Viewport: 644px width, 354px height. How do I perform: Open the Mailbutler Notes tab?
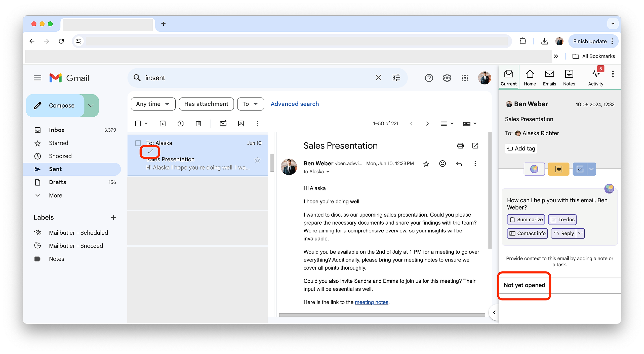[x=569, y=78]
